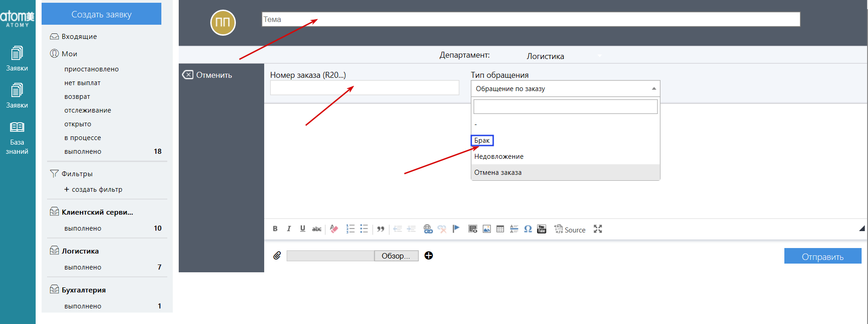868x324 pixels.
Task: Toggle italic text formatting
Action: [x=289, y=229]
